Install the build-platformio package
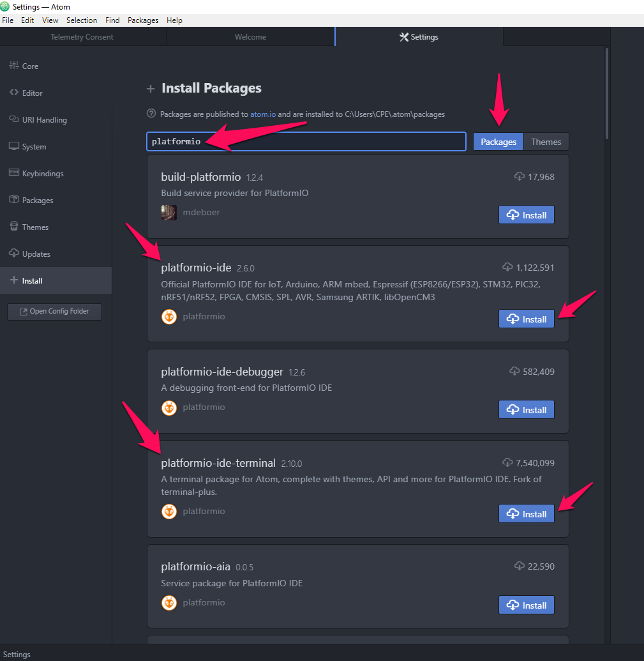644x661 pixels. 527,215
